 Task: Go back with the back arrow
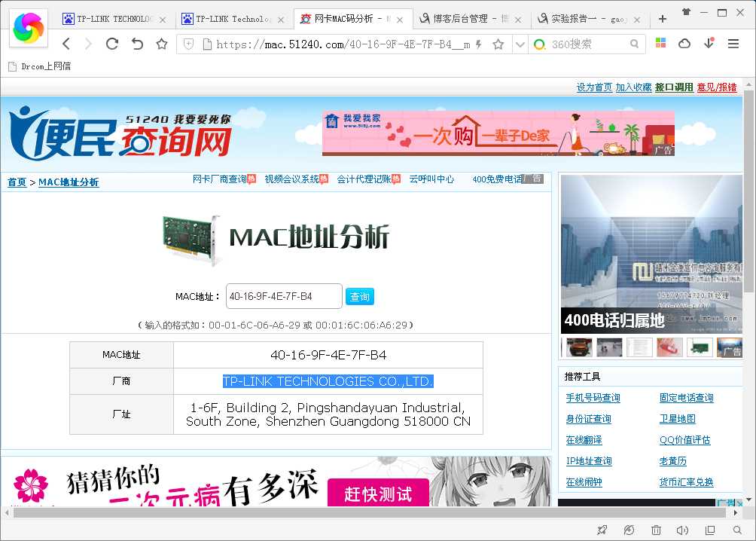(x=66, y=44)
